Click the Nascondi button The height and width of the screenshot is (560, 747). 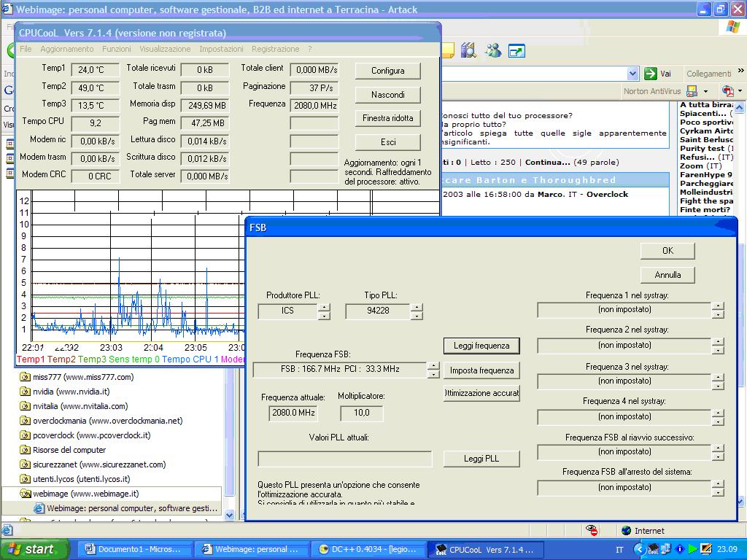pos(388,94)
